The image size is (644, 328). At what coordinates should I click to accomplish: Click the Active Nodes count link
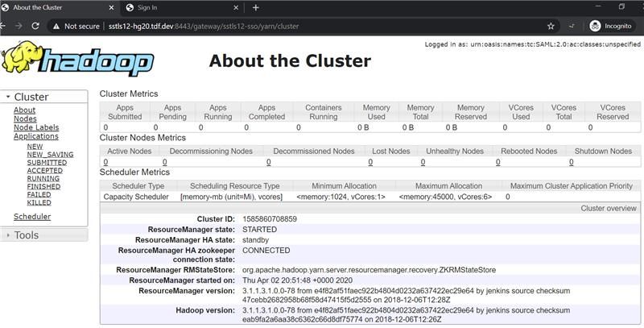(x=105, y=162)
